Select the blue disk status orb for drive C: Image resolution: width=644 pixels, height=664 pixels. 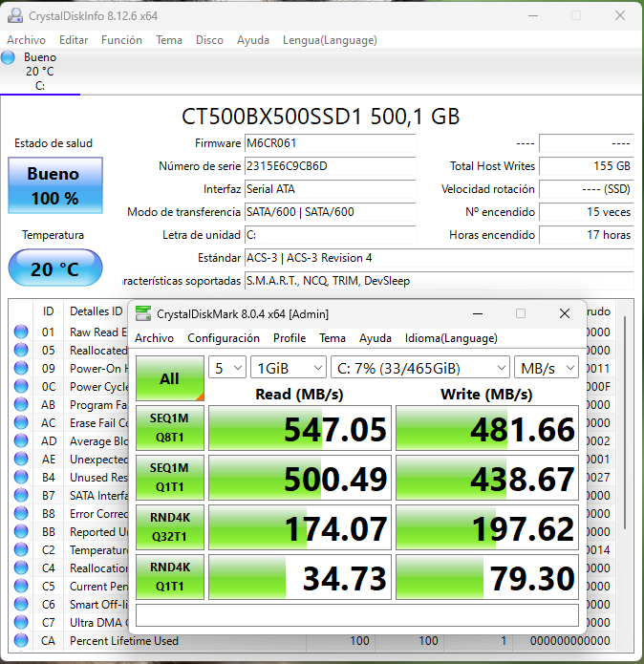9,58
